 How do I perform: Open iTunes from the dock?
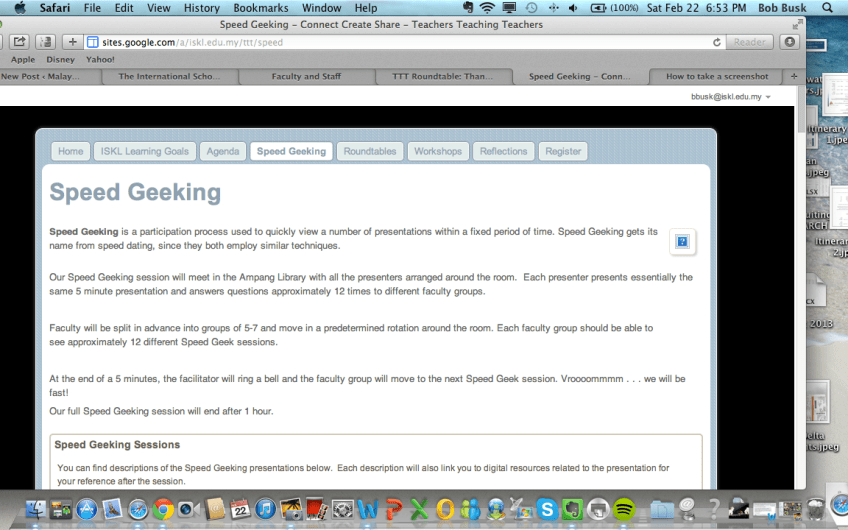point(265,510)
